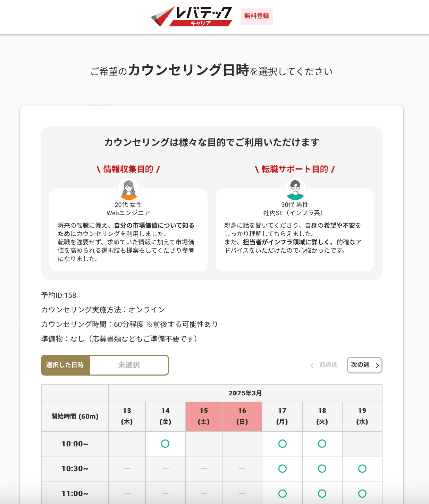Click the 15(土) column header
This screenshot has width=429, height=504.
click(203, 417)
